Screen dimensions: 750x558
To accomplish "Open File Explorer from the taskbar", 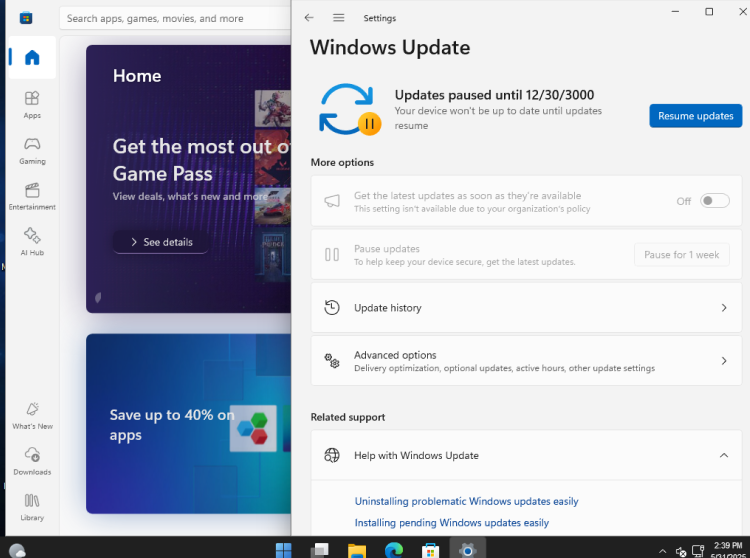I will click(357, 550).
